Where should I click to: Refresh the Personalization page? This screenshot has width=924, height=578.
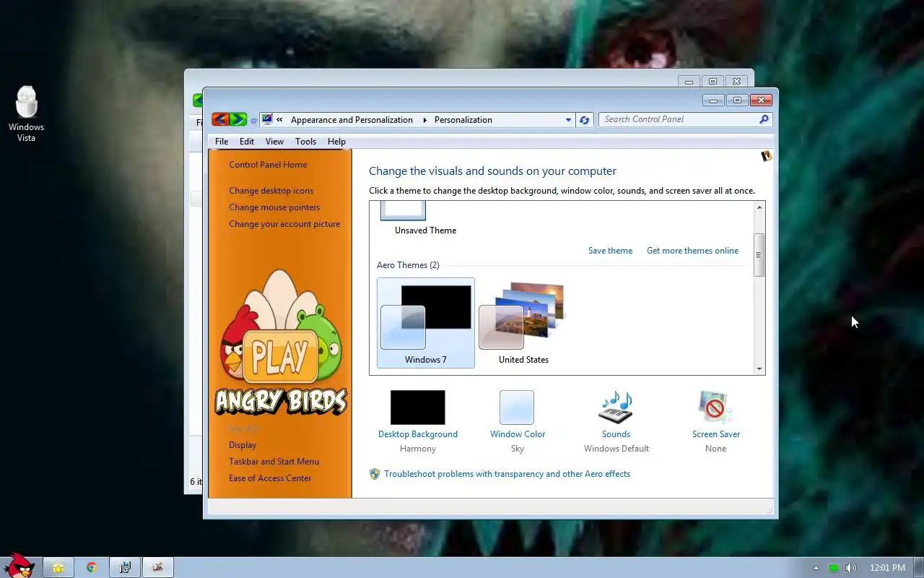tap(584, 120)
